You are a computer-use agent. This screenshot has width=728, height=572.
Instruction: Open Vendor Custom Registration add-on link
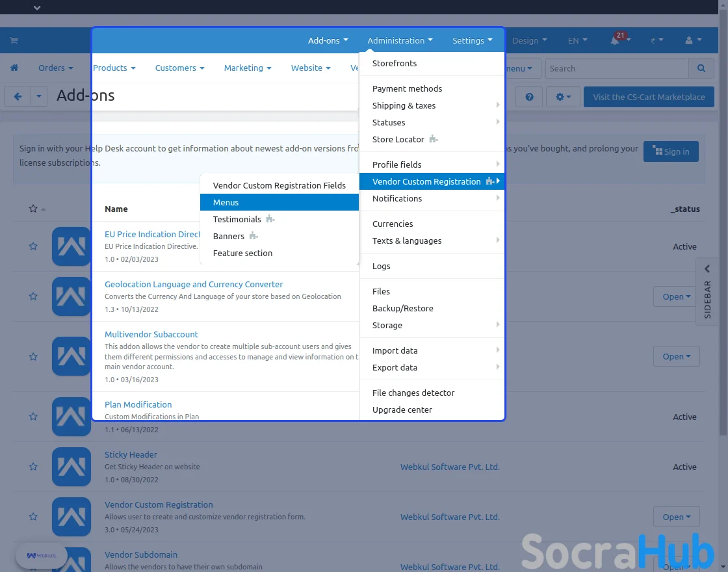point(159,504)
